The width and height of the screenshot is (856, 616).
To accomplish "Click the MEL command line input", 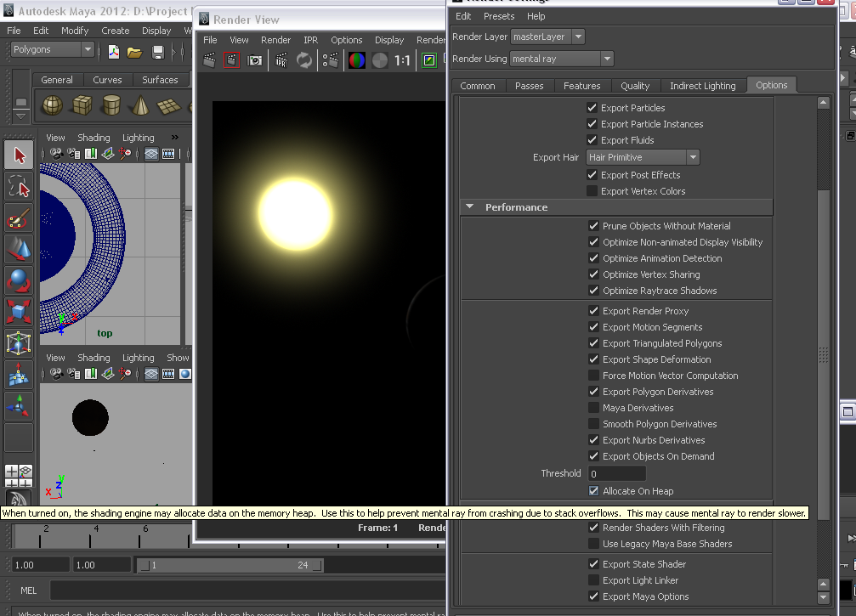I will pyautogui.click(x=247, y=591).
